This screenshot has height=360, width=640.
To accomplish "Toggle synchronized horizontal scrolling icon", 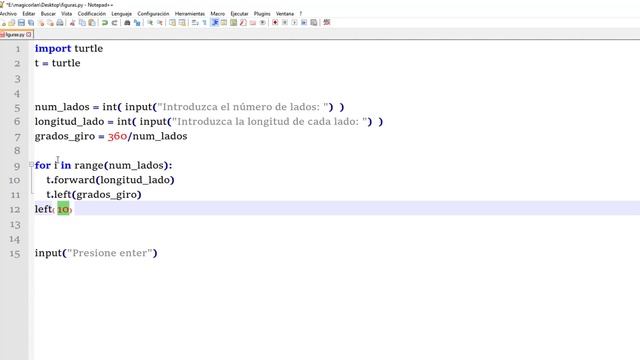I will pyautogui.click(x=182, y=23).
